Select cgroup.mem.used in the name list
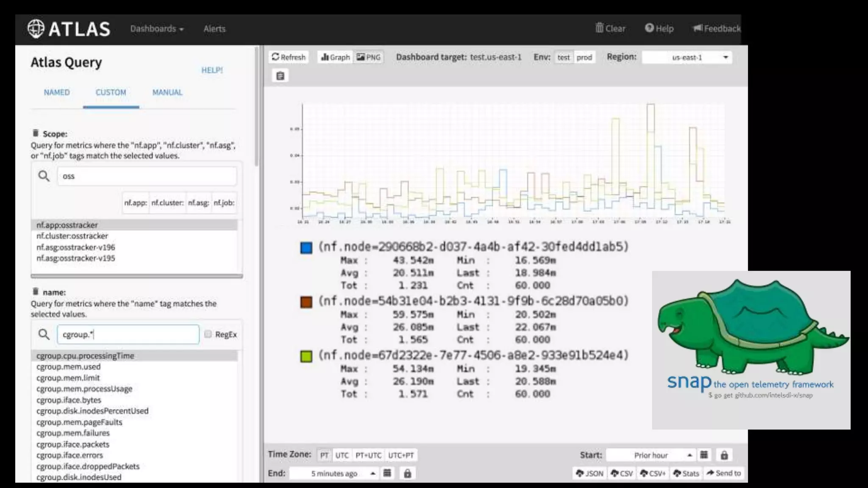 tap(68, 367)
